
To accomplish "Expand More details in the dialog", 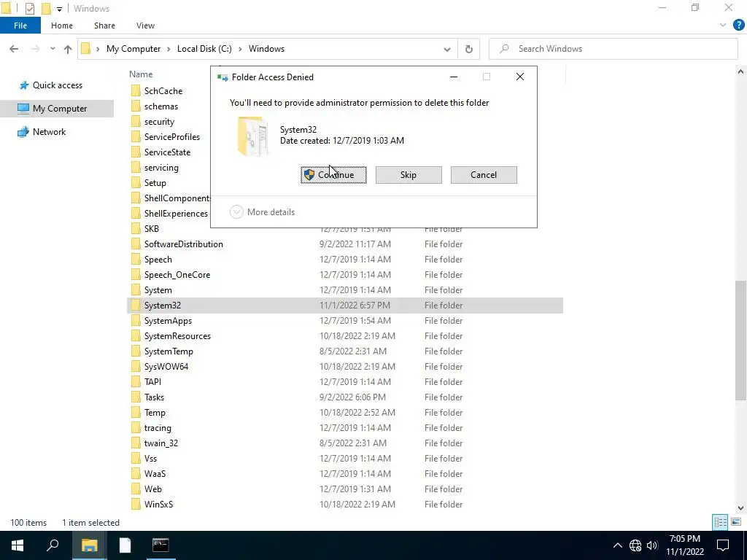I will 262,212.
